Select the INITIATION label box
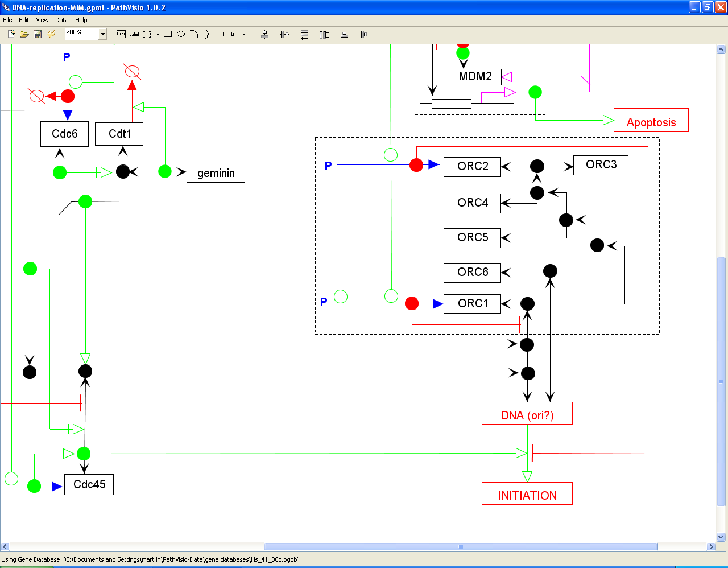728x568 pixels. [527, 494]
